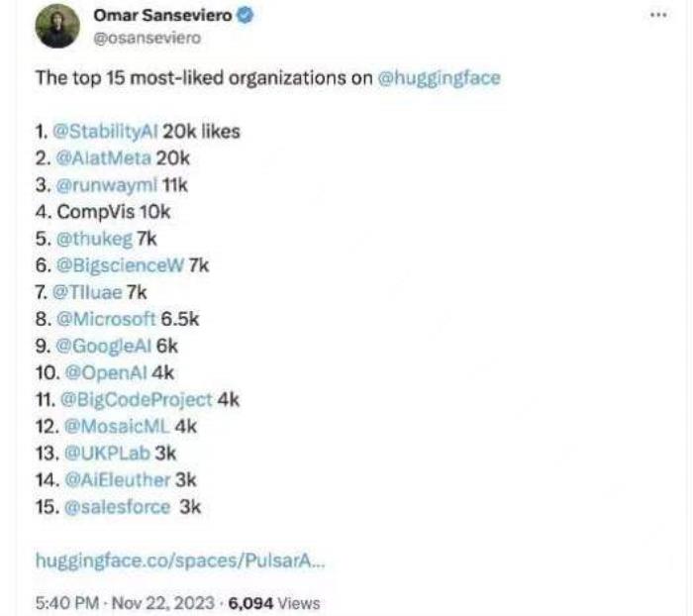
Task: Open the @MosaicML mention
Action: (117, 426)
